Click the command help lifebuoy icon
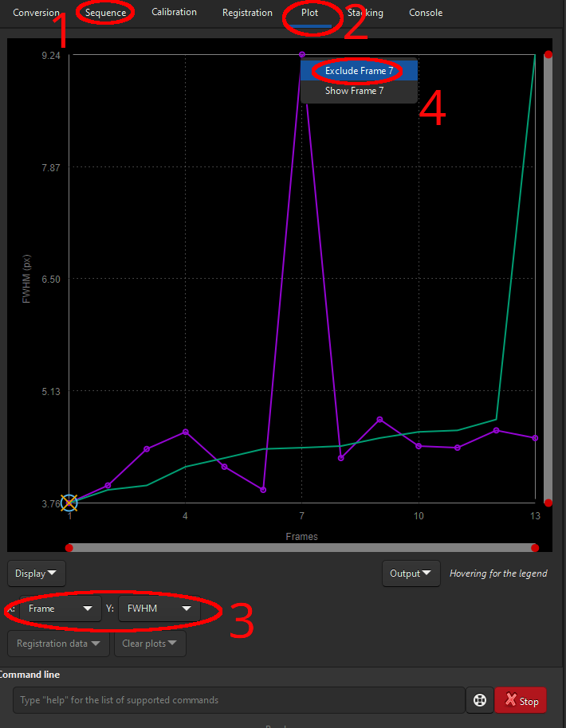 point(479,701)
